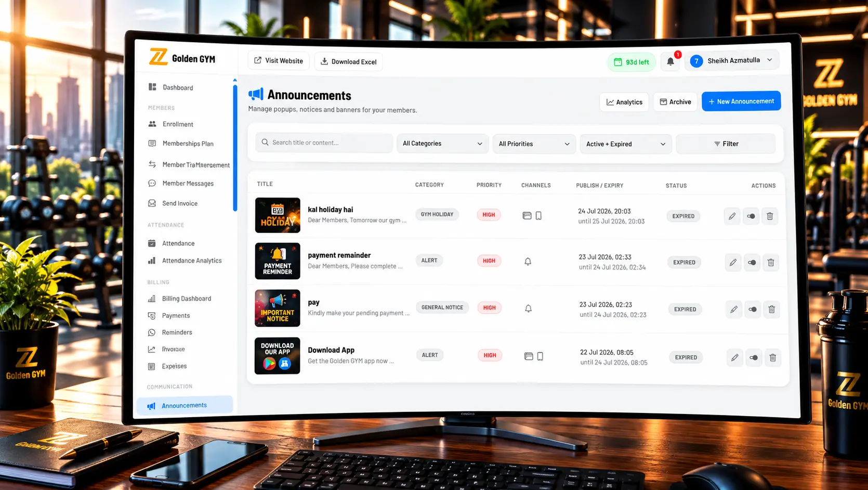
Task: Click the 'Download Our App' thumbnail
Action: (277, 356)
